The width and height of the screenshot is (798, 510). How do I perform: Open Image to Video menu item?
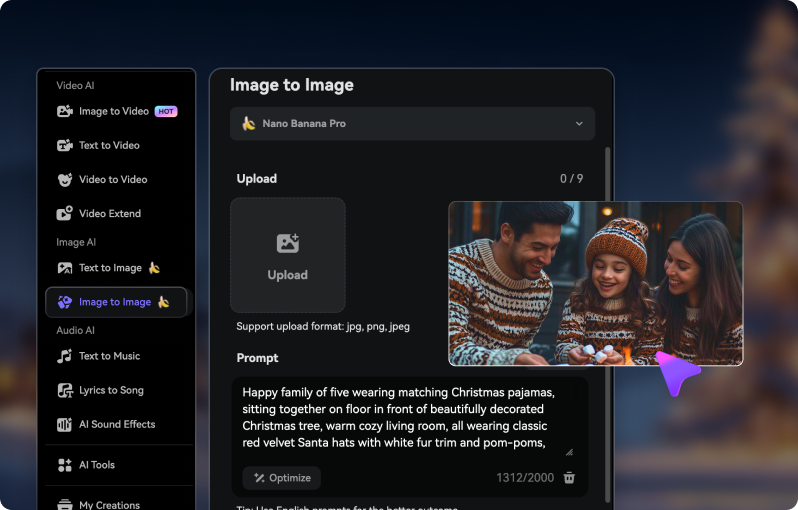pyautogui.click(x=117, y=111)
